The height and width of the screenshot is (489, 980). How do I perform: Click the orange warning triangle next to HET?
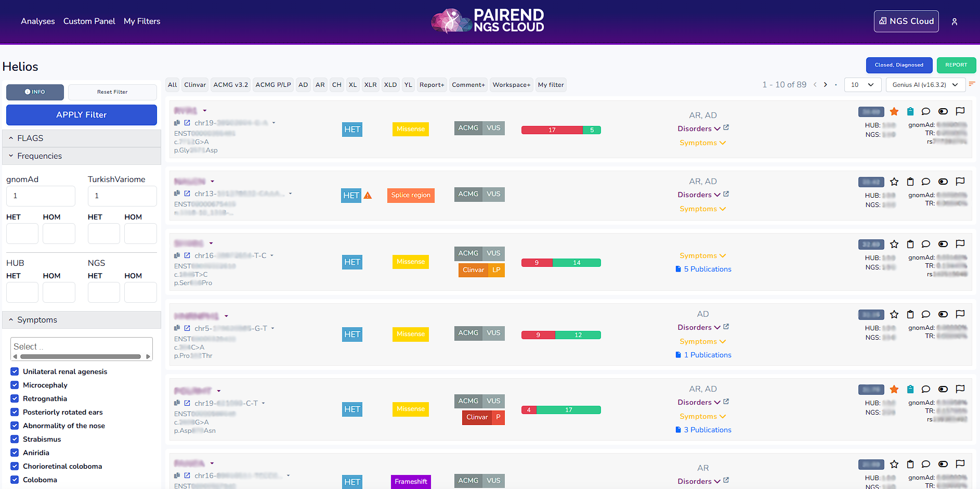click(368, 196)
